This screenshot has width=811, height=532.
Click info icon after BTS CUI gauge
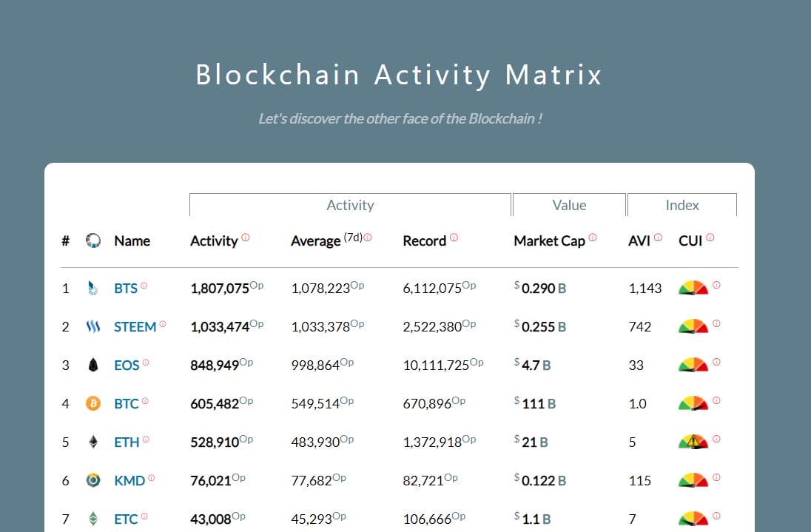click(716, 285)
